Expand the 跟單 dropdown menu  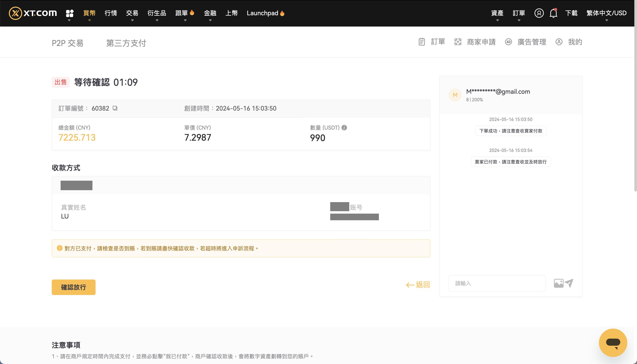[x=185, y=13]
